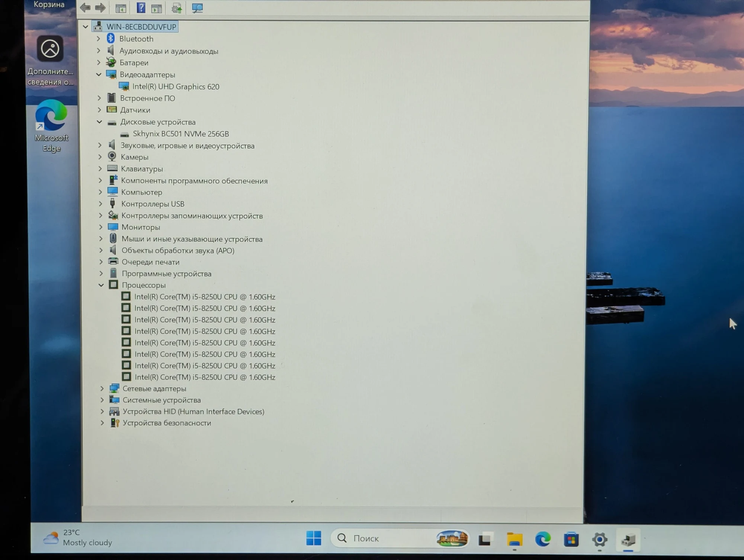Click the Show/hide console tree toolbar icon

[121, 8]
